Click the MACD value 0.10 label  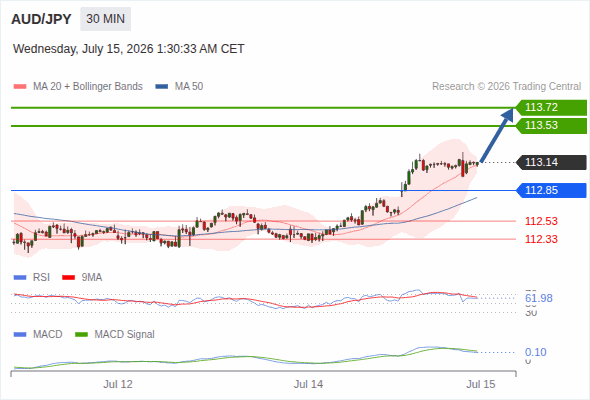point(535,353)
